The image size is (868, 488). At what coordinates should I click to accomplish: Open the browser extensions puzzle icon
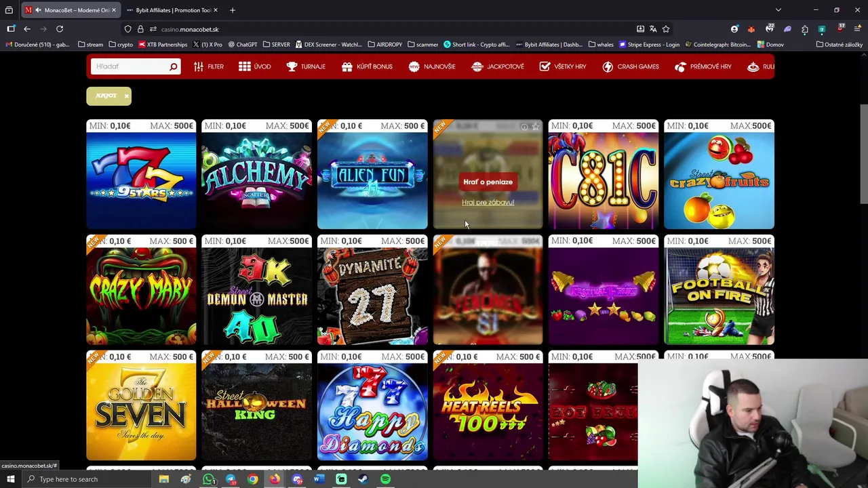[x=804, y=29]
